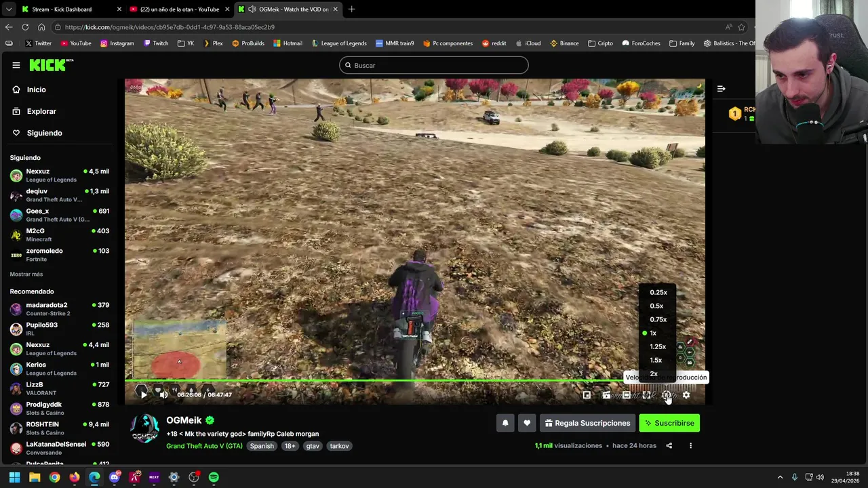The height and width of the screenshot is (488, 868).
Task: Select 0.75x playback speed
Action: (658, 319)
